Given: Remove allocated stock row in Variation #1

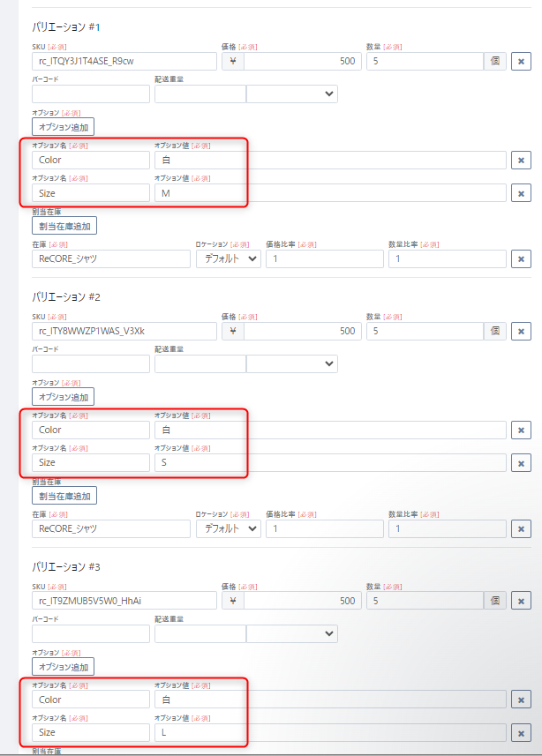Looking at the screenshot, I should [x=522, y=259].
